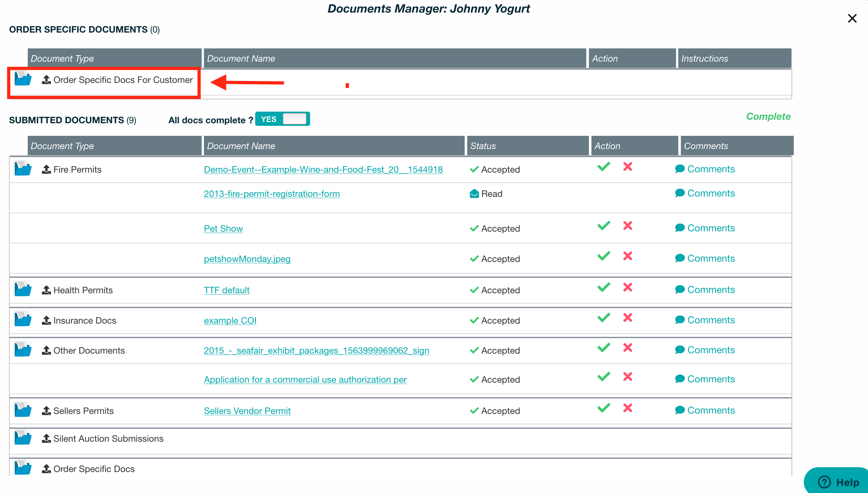Viewport: 868px width, 493px height.
Task: Accept the example COI document
Action: click(x=604, y=317)
